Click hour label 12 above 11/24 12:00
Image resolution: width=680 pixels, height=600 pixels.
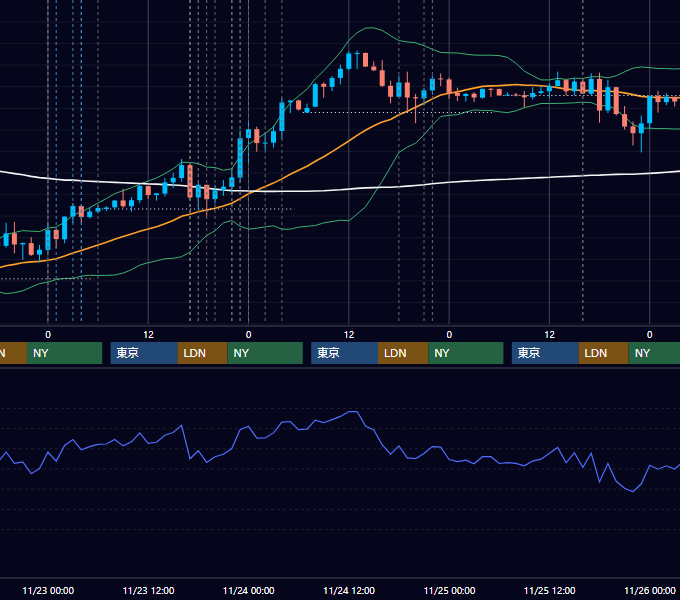(x=349, y=335)
